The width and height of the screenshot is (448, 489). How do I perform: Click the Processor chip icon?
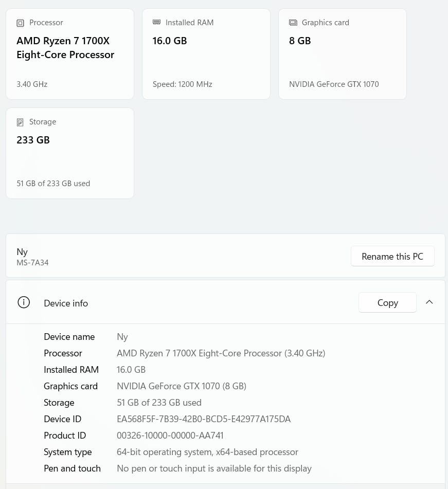click(x=20, y=23)
